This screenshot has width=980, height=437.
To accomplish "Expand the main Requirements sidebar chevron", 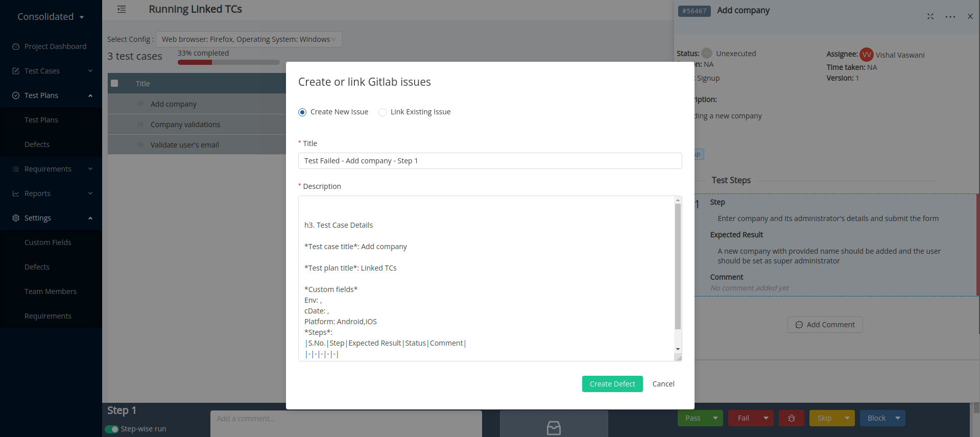I will click(x=90, y=169).
